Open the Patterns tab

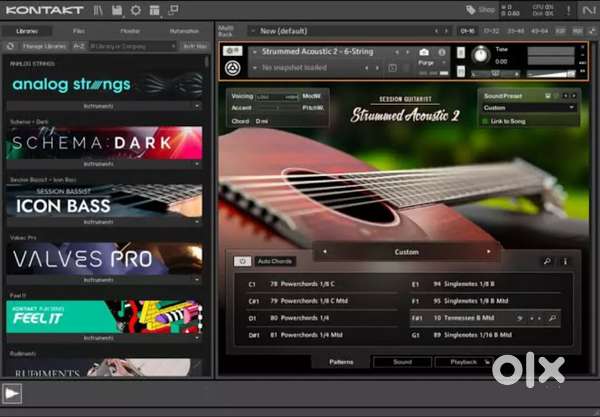click(x=341, y=362)
